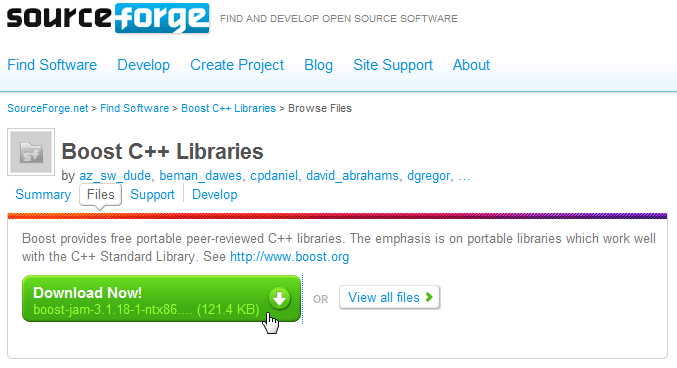Viewport: 677px width, 368px height.
Task: Select the Files tab
Action: click(x=101, y=194)
